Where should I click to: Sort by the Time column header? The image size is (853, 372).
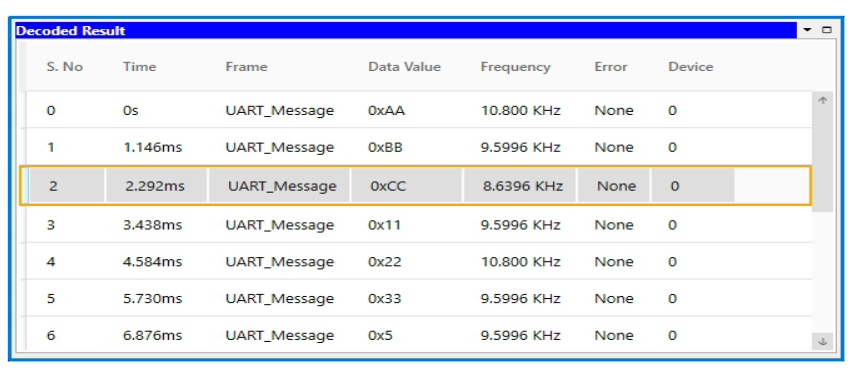coord(139,67)
